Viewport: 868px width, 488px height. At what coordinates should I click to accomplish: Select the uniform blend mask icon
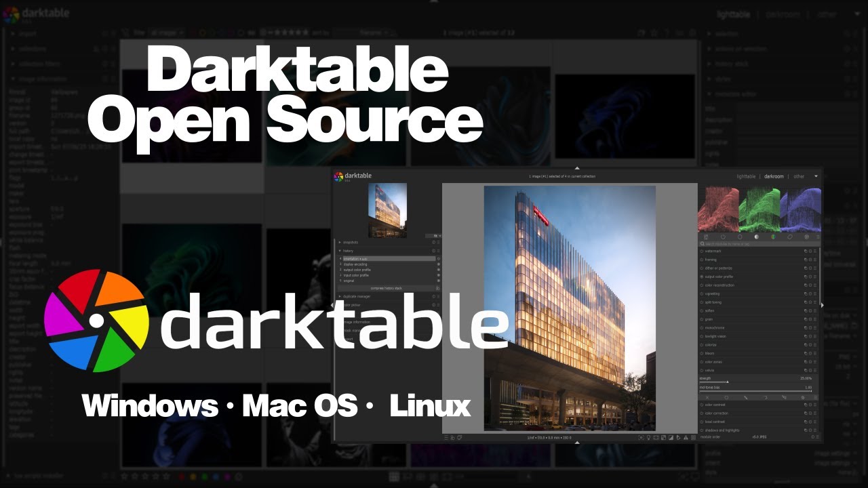click(726, 398)
